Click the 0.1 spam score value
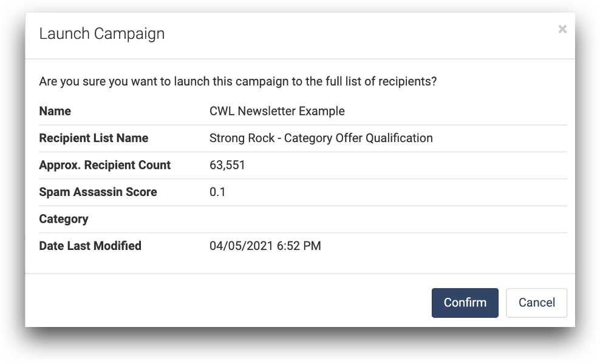600x364 pixels. pos(217,192)
